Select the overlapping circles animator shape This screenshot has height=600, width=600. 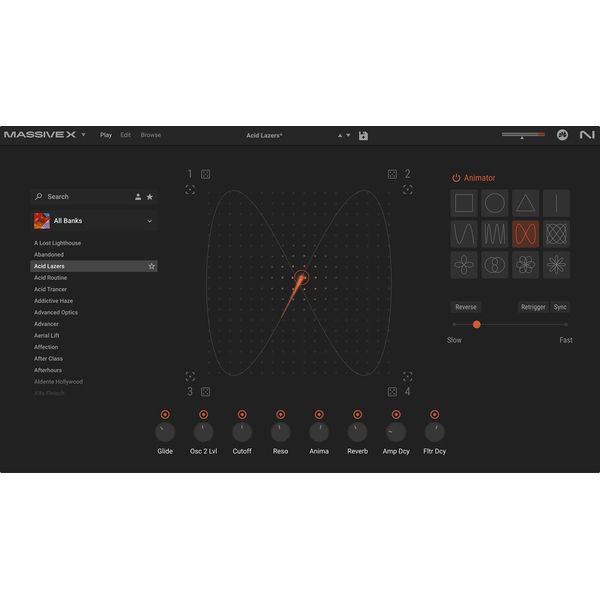click(x=495, y=264)
